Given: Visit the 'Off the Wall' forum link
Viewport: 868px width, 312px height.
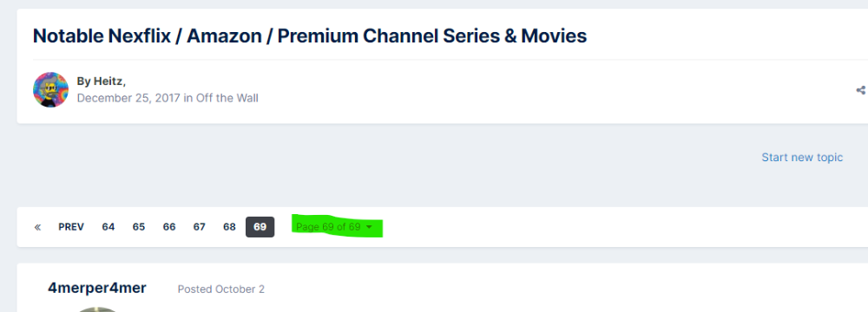Looking at the screenshot, I should click(x=227, y=98).
